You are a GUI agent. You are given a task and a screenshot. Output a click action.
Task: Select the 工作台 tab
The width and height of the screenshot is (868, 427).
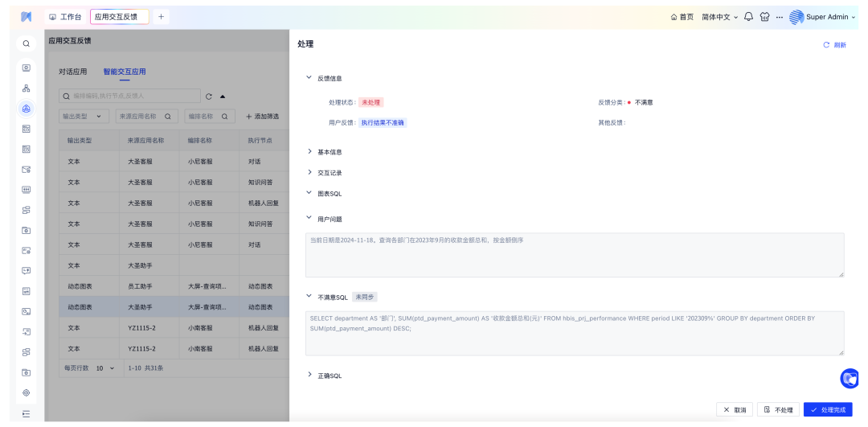click(x=65, y=17)
